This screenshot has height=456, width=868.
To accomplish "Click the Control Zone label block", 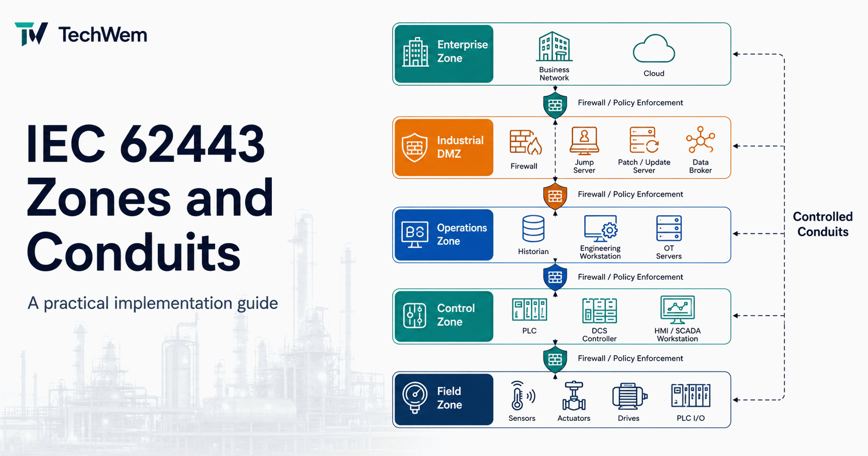I will [444, 316].
